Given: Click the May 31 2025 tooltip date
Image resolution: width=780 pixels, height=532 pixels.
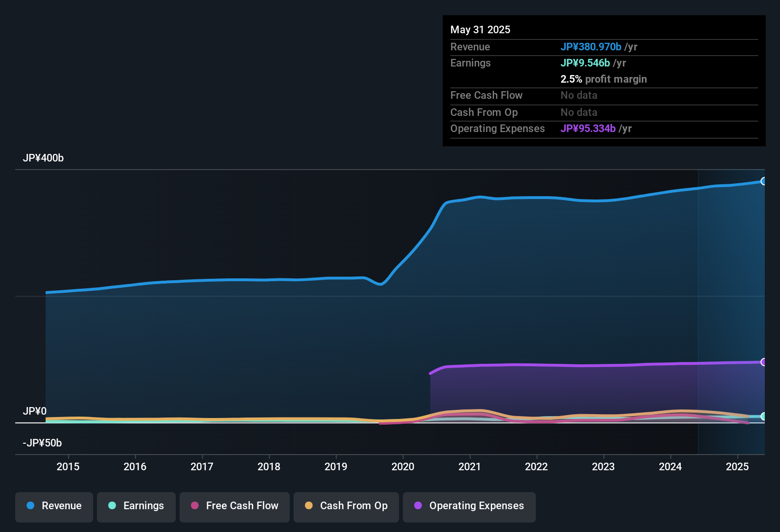Looking at the screenshot, I should tap(480, 29).
